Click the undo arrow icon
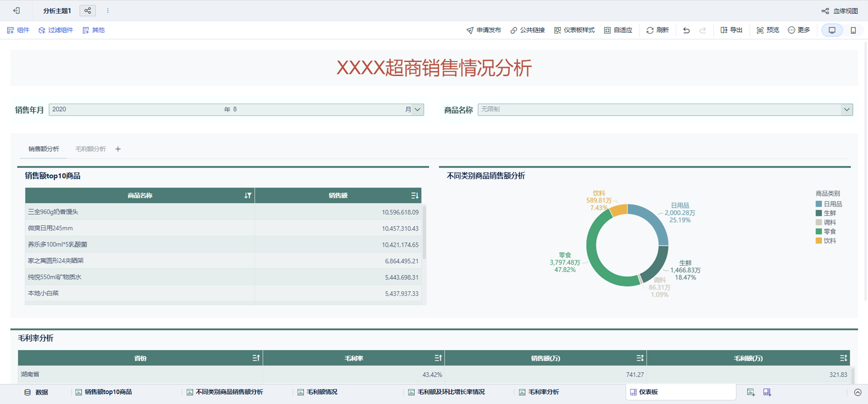Viewport: 868px width, 404px height. coord(686,30)
